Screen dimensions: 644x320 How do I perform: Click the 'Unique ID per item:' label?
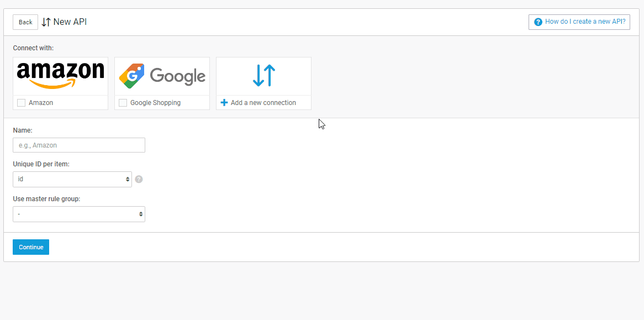coord(41,164)
